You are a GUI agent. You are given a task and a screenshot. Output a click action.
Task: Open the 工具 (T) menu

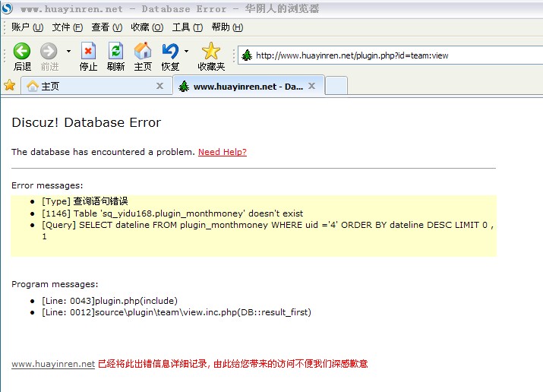click(188, 27)
